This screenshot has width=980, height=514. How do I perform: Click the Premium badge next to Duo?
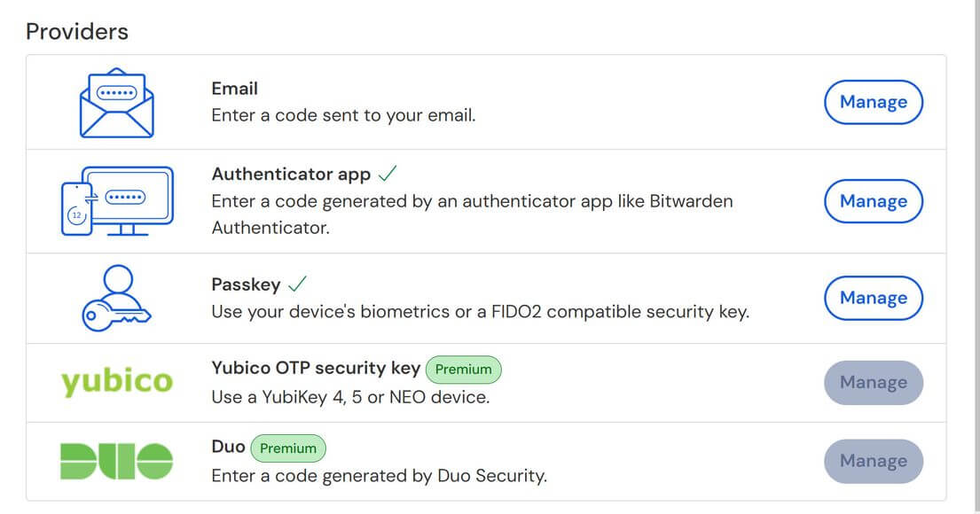click(x=288, y=448)
